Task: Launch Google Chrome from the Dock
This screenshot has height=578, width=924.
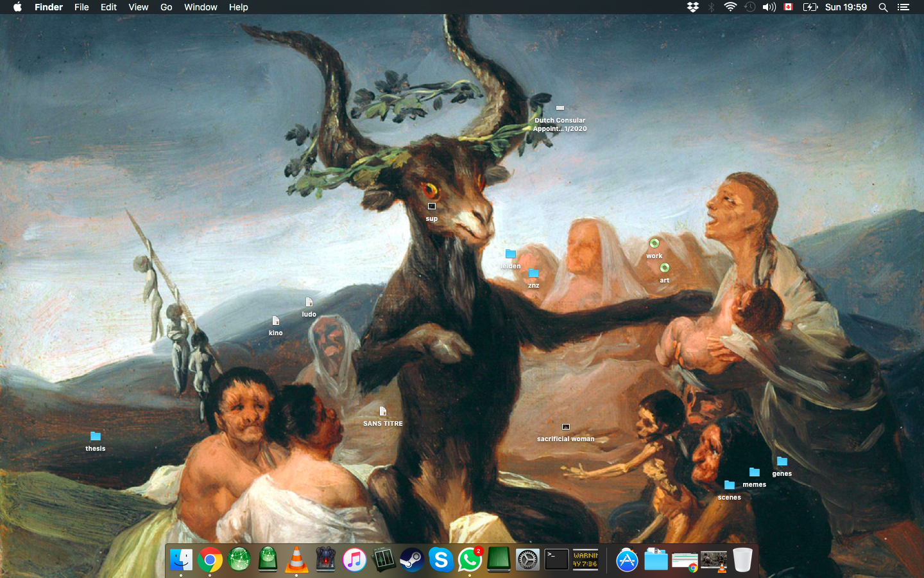Action: (210, 560)
